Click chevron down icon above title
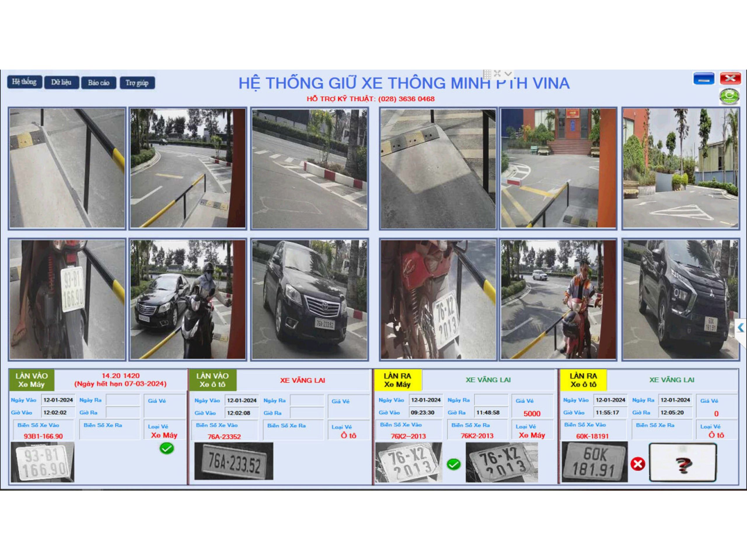This screenshot has height=560, width=747. coord(508,73)
